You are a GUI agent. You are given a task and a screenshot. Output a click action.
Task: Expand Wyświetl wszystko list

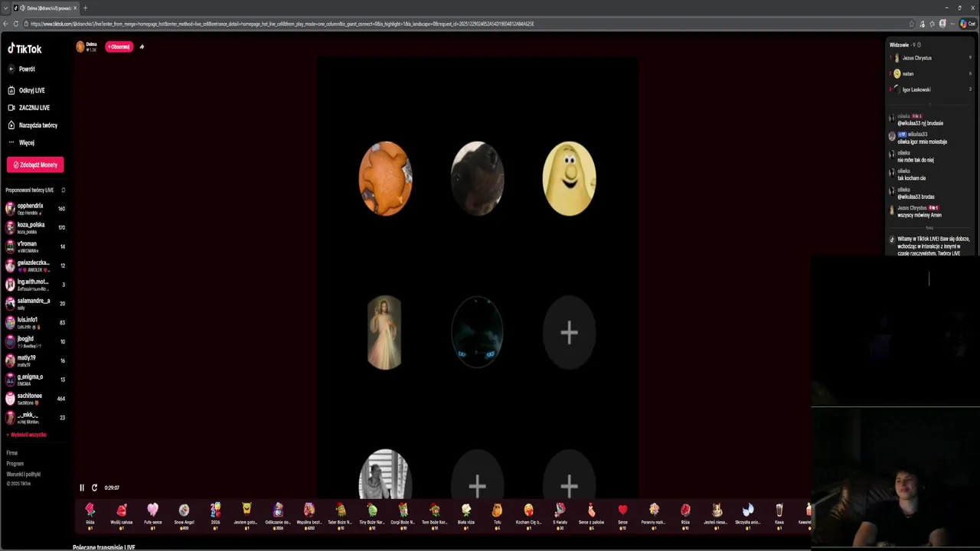(28, 435)
